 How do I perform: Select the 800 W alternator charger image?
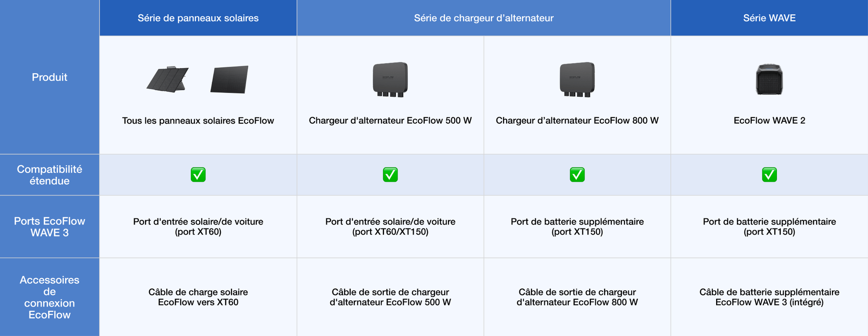coord(577,79)
